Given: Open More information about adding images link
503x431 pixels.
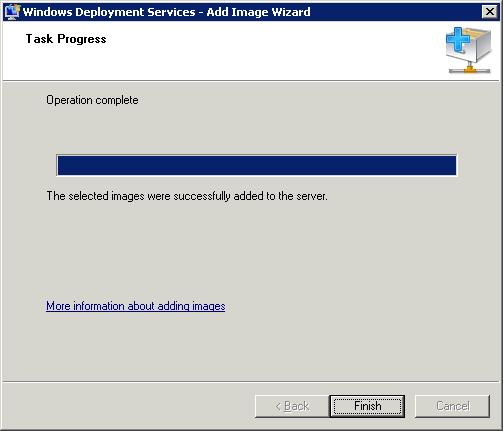Looking at the screenshot, I should coord(136,306).
